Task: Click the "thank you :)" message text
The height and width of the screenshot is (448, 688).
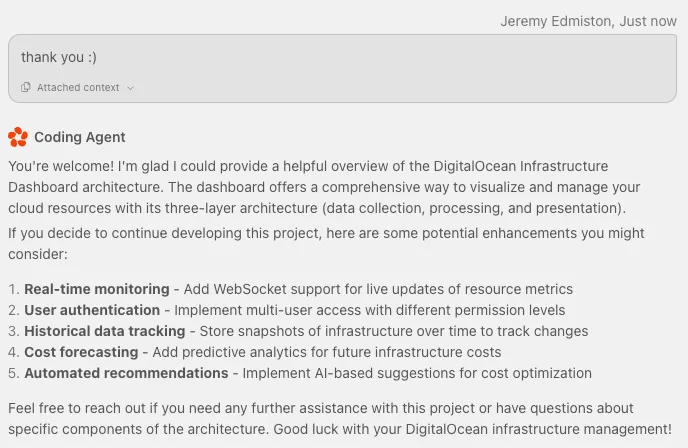Action: point(59,57)
